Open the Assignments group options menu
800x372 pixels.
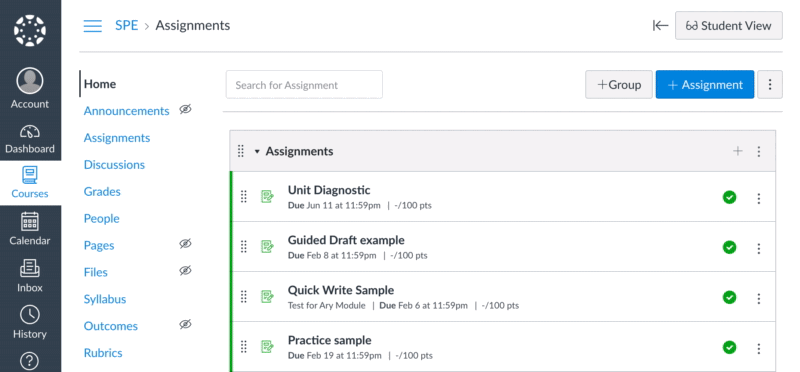(x=759, y=151)
